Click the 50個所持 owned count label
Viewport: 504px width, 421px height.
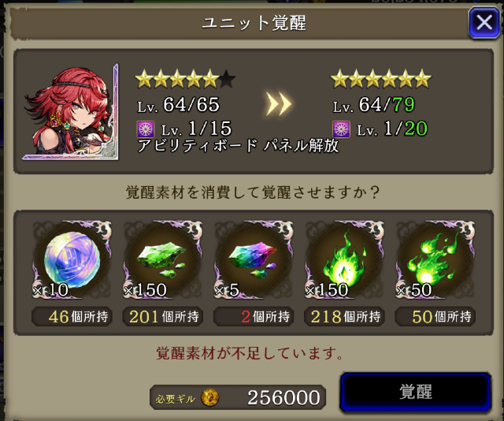click(435, 316)
